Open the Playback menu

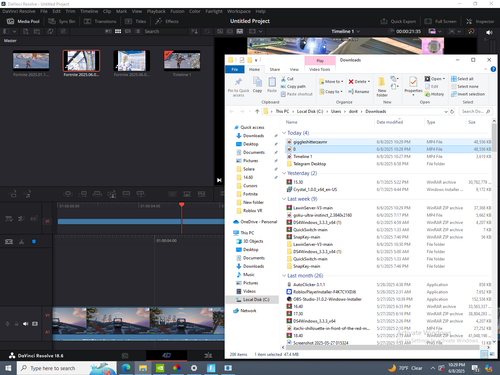point(156,11)
